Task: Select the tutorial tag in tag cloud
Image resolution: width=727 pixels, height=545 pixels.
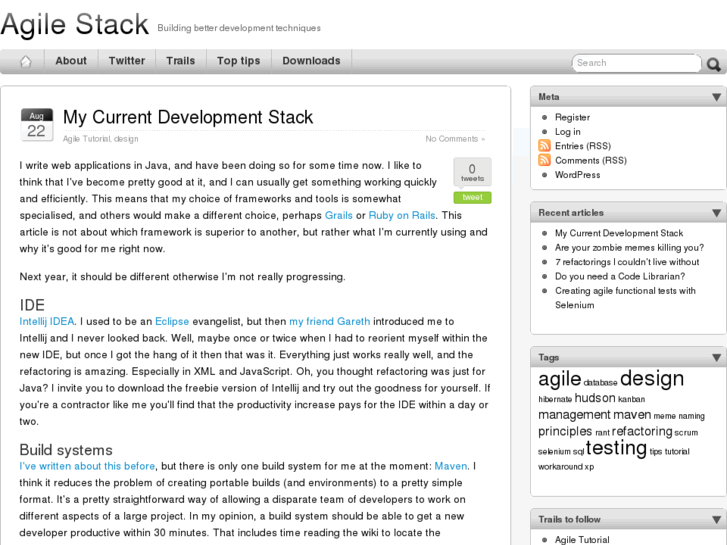Action: (x=677, y=451)
